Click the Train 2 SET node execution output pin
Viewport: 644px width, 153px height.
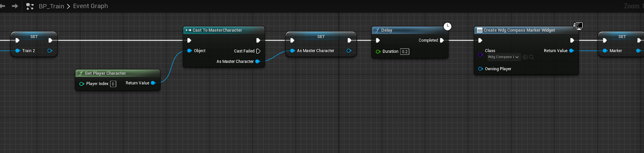pos(50,40)
